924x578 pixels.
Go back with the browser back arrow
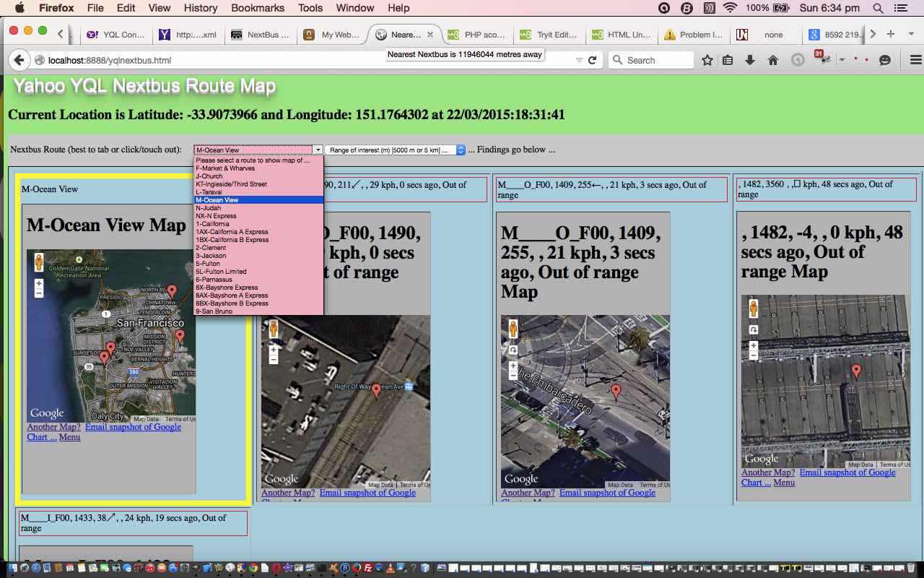coord(19,60)
